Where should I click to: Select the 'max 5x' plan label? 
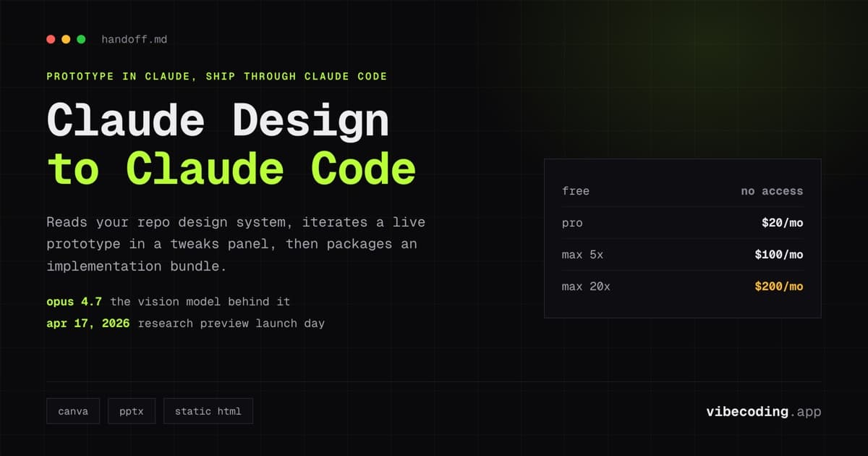582,255
